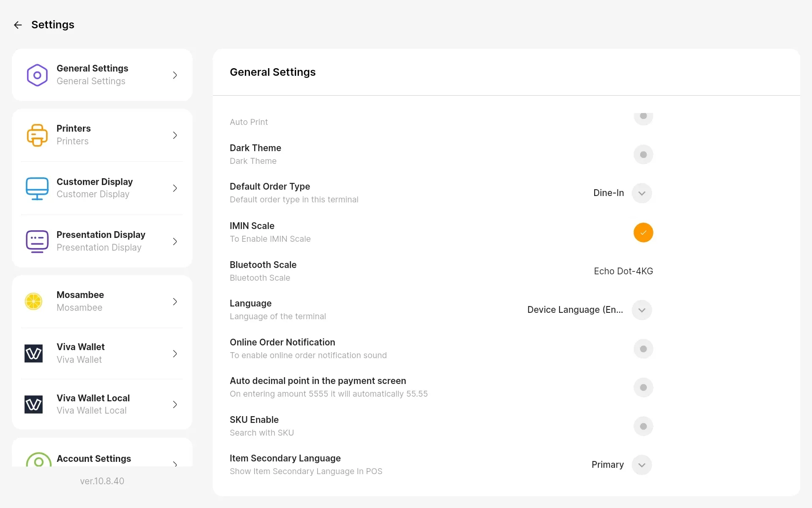The image size is (812, 508).
Task: Click the Viva Wallet logo icon
Action: point(34,353)
